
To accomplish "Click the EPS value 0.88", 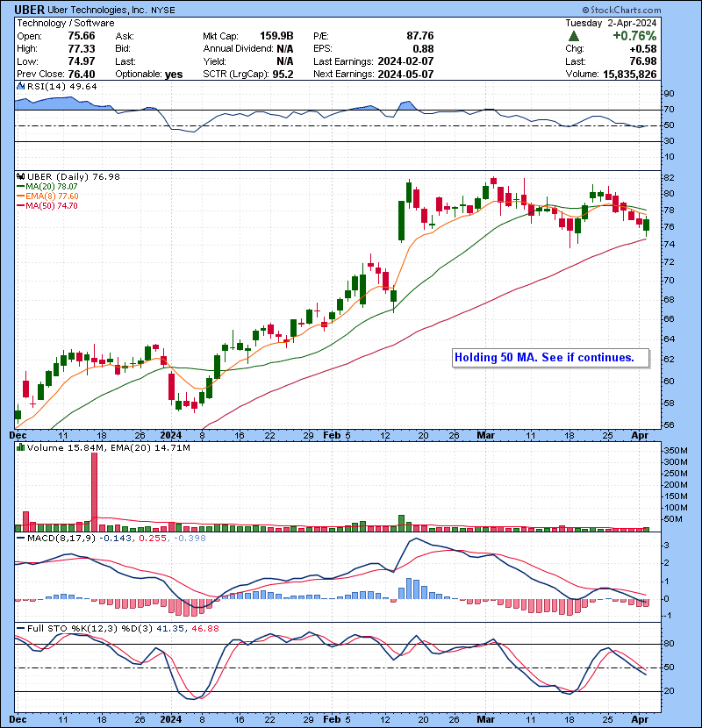I will (x=423, y=49).
